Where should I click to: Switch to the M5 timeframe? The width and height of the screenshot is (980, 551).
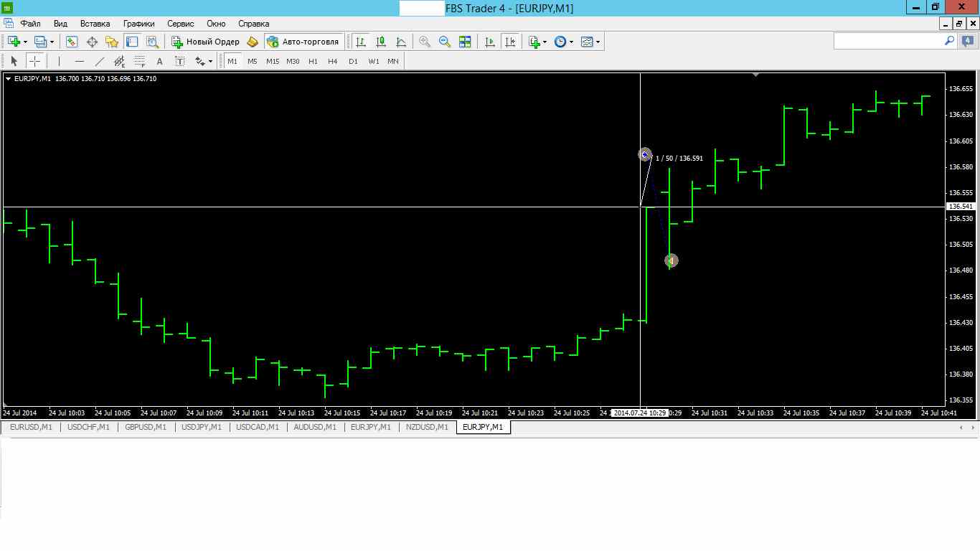[252, 61]
